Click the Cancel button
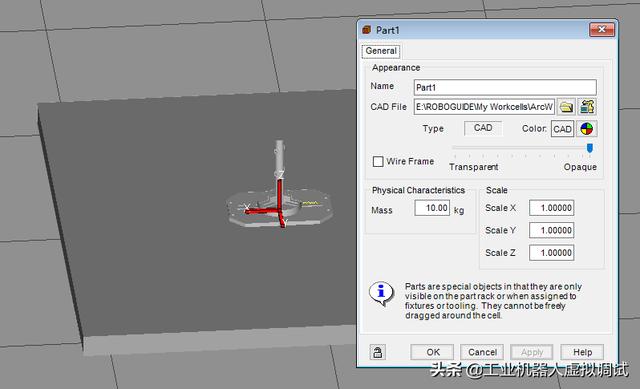 coord(482,352)
